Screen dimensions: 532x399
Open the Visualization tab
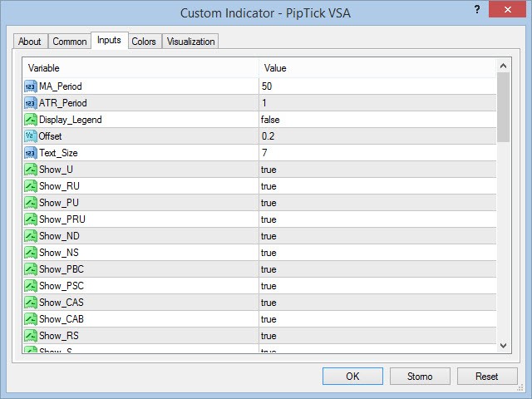pyautogui.click(x=190, y=42)
